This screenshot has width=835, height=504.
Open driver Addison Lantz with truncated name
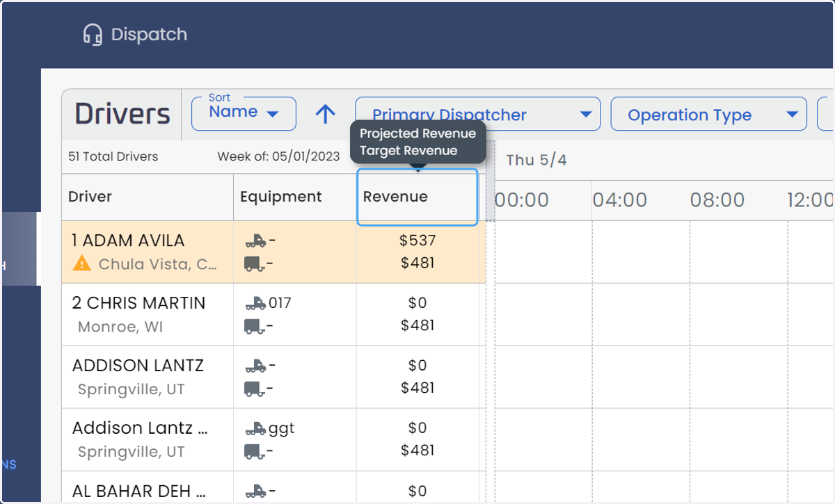(140, 428)
